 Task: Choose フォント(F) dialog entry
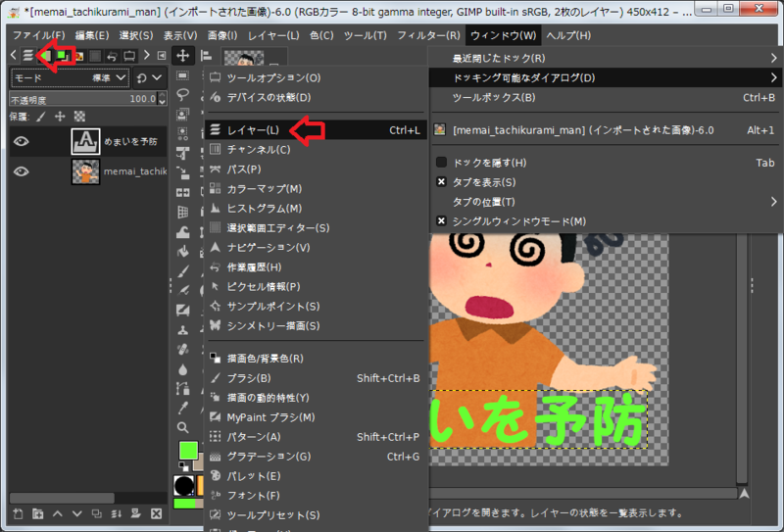pos(317,496)
